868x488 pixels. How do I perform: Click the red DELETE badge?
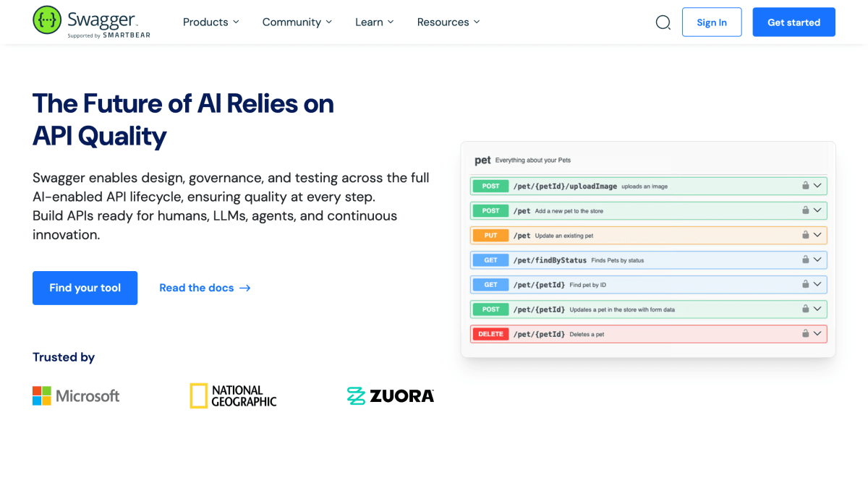click(x=490, y=333)
